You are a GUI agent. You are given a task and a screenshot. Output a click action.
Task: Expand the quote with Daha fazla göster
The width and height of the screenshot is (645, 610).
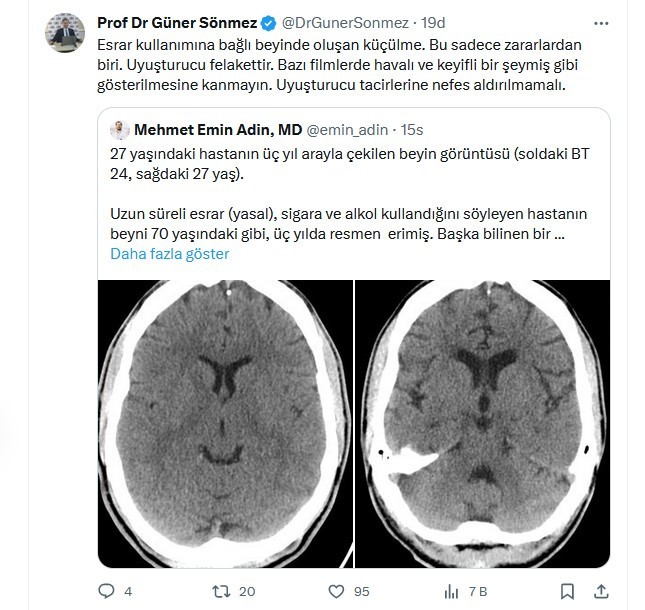click(169, 254)
